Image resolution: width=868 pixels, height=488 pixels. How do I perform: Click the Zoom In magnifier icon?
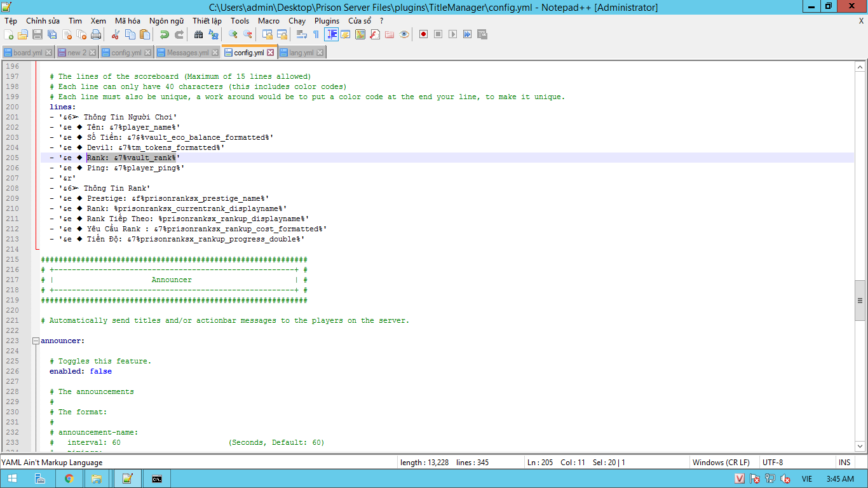233,34
